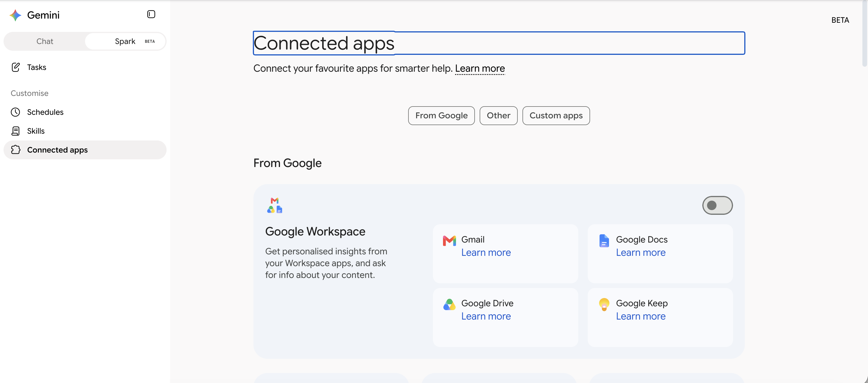Click the Google Keep label text
Image resolution: width=868 pixels, height=383 pixels.
tap(641, 303)
